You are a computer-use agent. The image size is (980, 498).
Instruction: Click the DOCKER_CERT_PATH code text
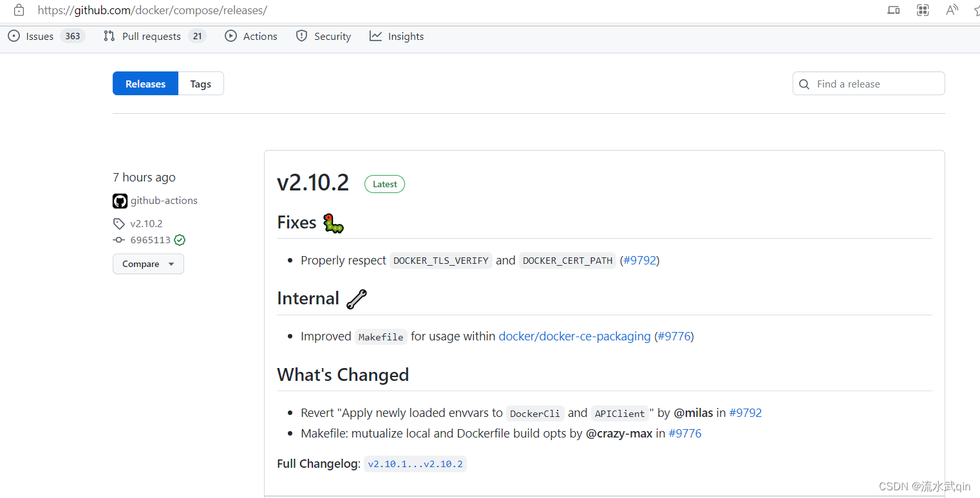(567, 261)
